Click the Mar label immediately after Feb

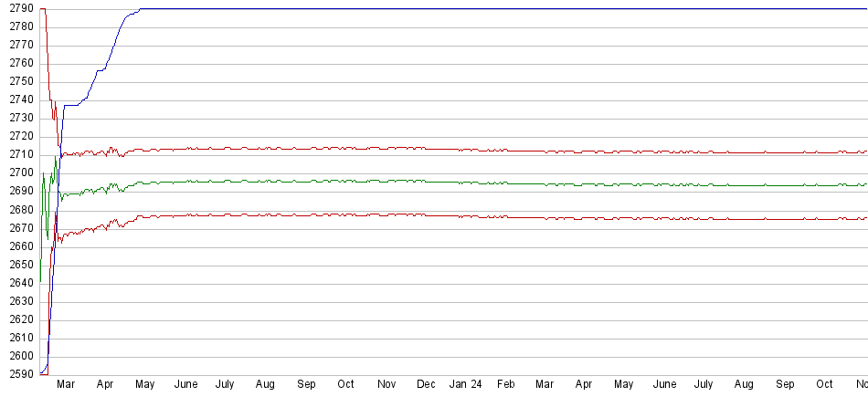pyautogui.click(x=545, y=385)
